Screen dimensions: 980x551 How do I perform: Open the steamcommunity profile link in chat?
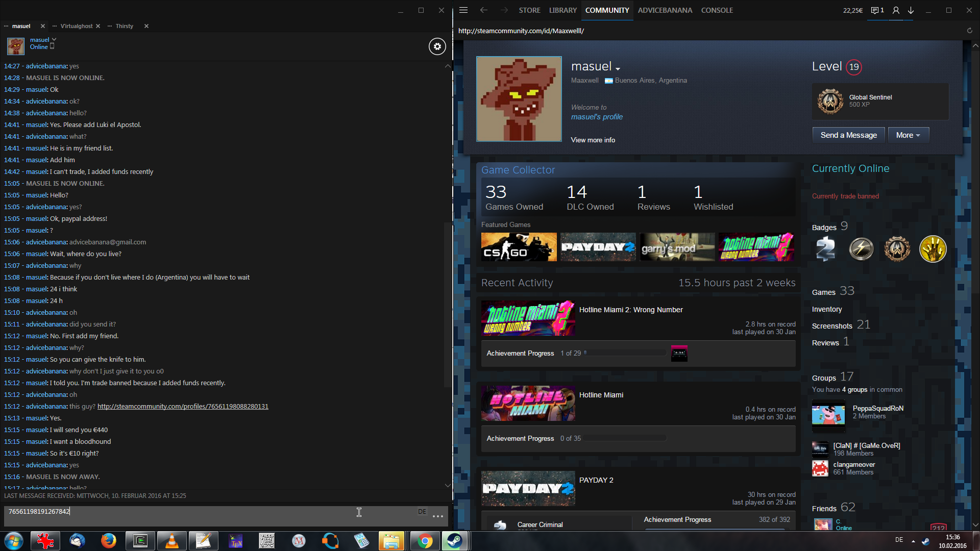click(x=183, y=407)
